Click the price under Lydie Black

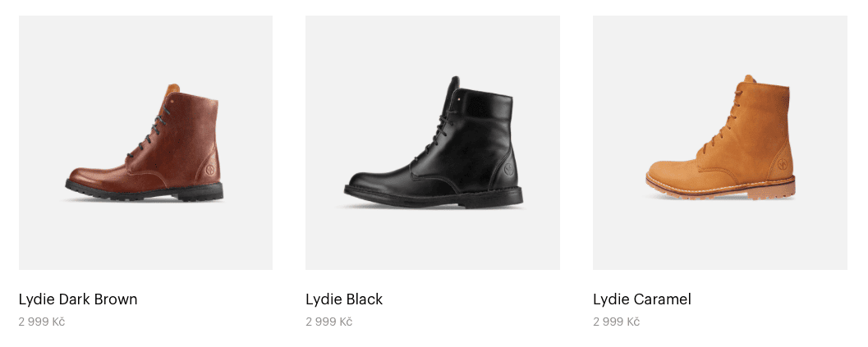(x=328, y=322)
